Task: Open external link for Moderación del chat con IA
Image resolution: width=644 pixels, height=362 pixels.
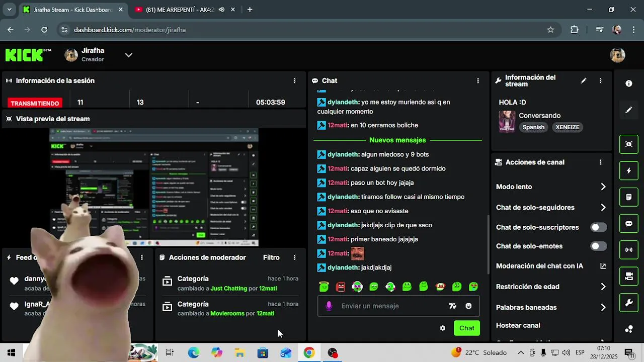Action: click(603, 266)
